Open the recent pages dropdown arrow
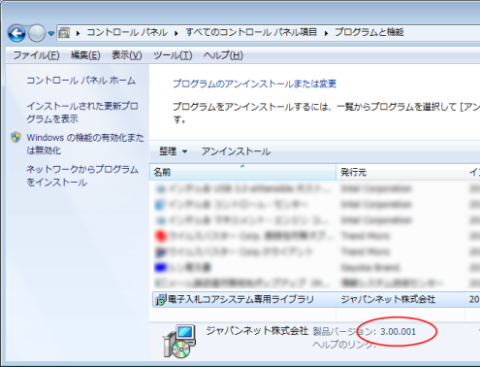 tap(51, 33)
